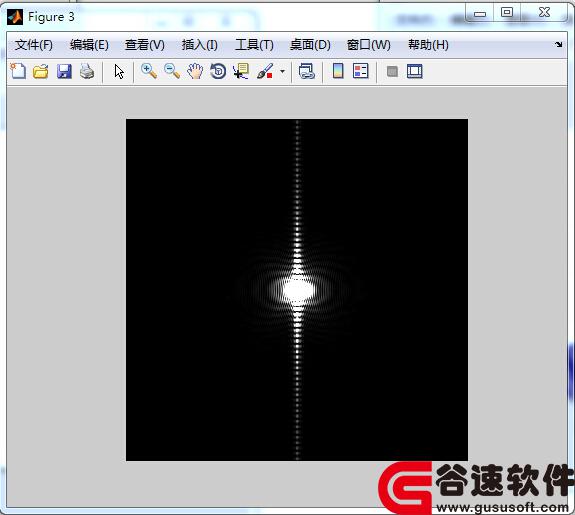Select the Rotate 3D tool
The height and width of the screenshot is (515, 575).
click(218, 71)
